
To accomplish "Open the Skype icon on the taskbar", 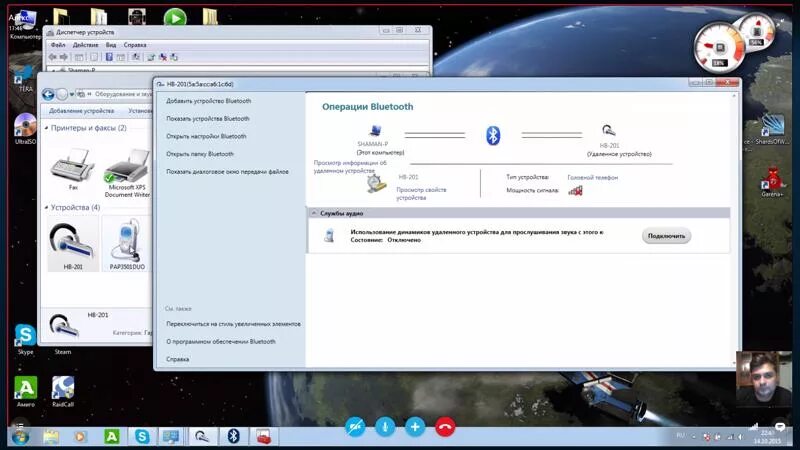I will [142, 437].
